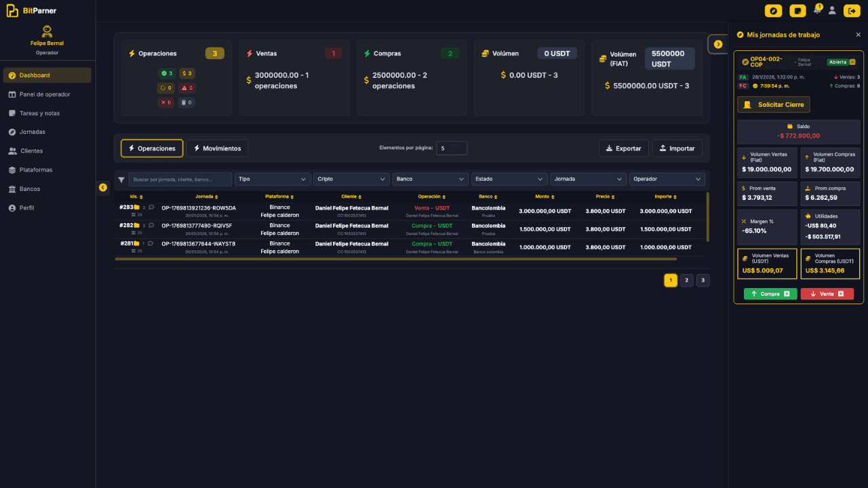This screenshot has height=488, width=868.
Task: Open the Operador filter dropdown
Action: 667,180
